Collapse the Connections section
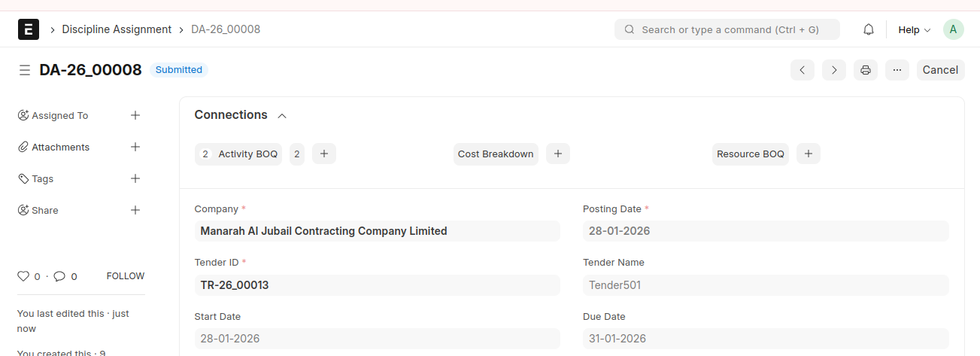Viewport: 980px width, 356px height. coord(282,116)
